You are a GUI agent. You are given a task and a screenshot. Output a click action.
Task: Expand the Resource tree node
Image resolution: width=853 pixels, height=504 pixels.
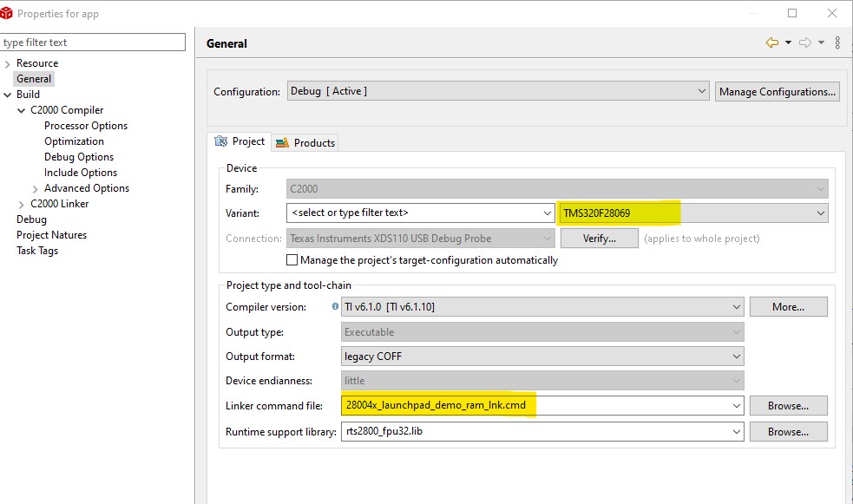pos(7,63)
